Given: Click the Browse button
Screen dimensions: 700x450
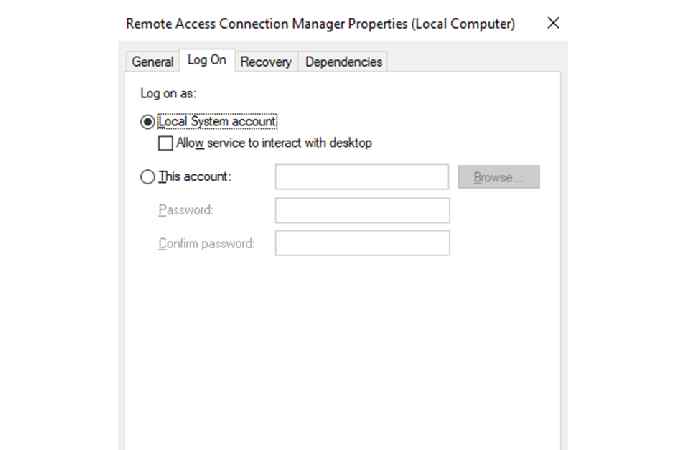Looking at the screenshot, I should (499, 177).
